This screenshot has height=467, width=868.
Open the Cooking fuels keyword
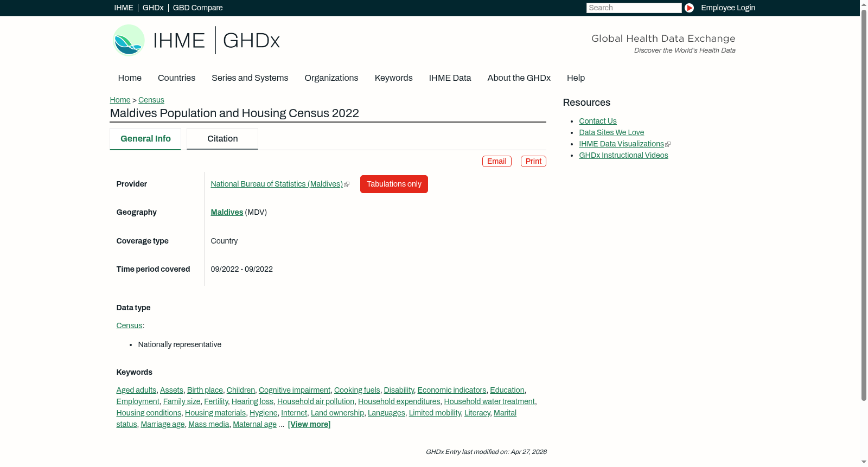point(357,391)
